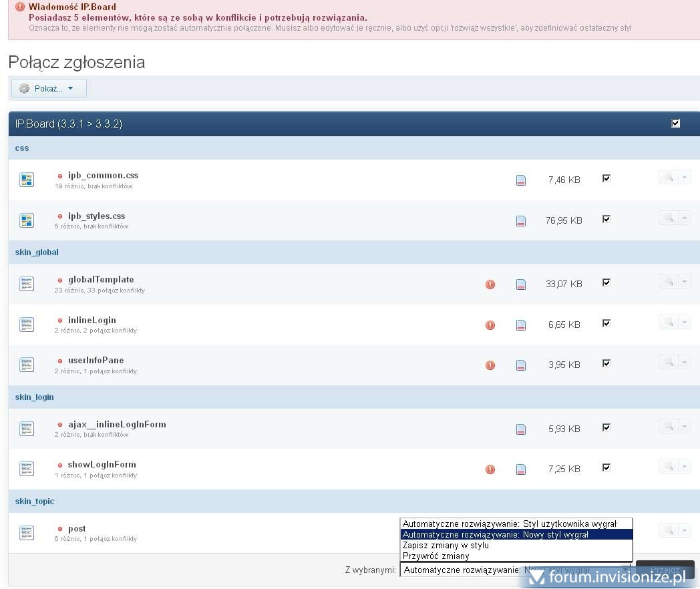The image size is (700, 589).
Task: Open the ajax__inlineLogInForm template link
Action: pos(116,425)
